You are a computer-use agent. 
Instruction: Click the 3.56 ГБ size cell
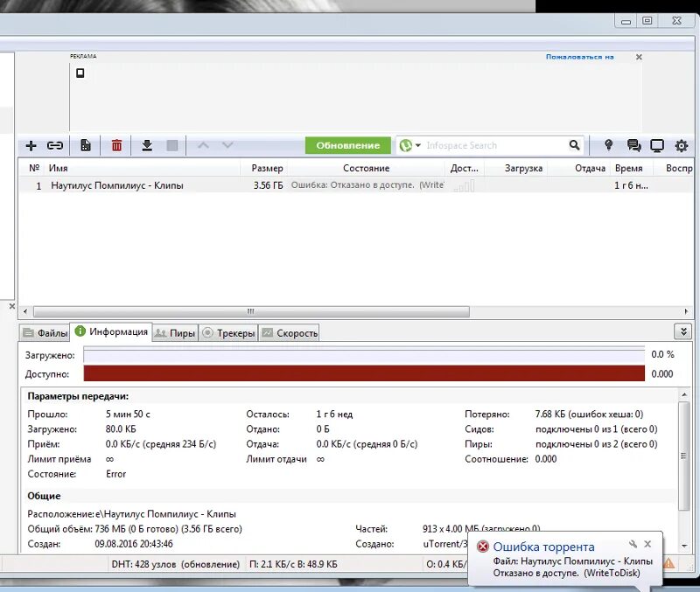pyautogui.click(x=268, y=185)
